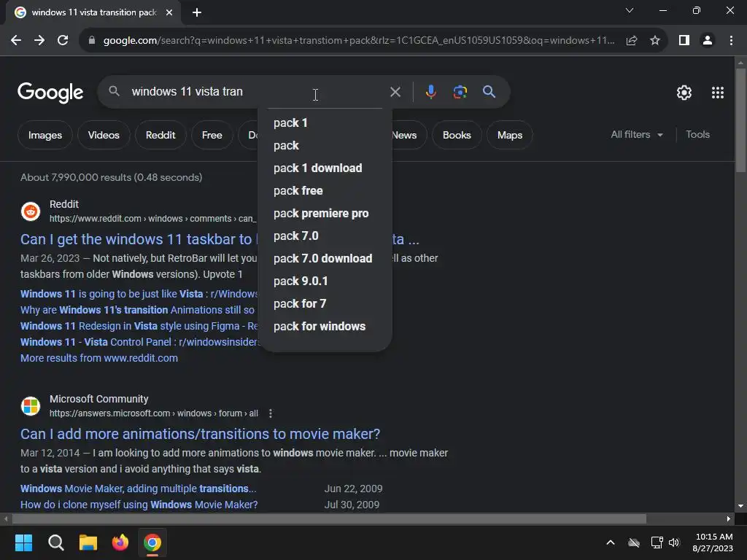Select suggestion "pack for 7"
The image size is (747, 560).
(x=325, y=304)
